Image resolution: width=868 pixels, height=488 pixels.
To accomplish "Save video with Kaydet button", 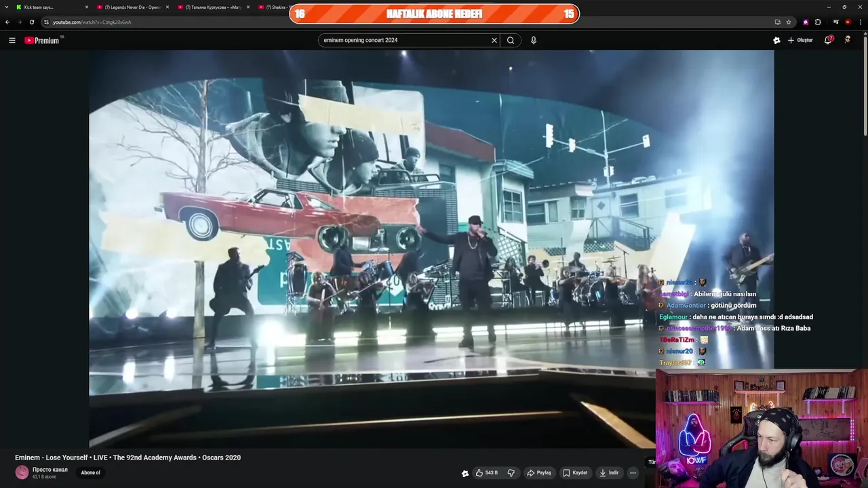I will (x=575, y=472).
